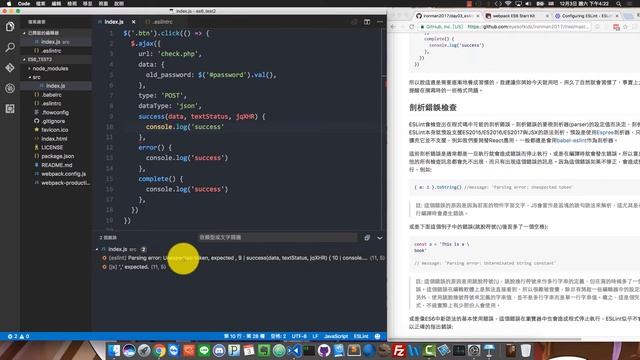Open Spotlight search in menu bar
The height and width of the screenshot is (360, 640).
point(619,4)
